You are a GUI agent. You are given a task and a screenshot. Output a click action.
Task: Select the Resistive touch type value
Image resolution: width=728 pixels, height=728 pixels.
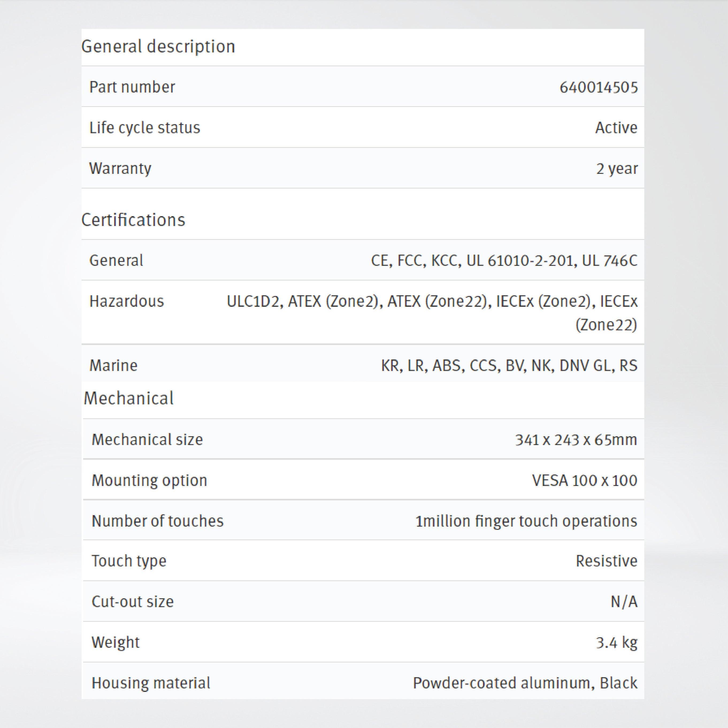click(606, 561)
